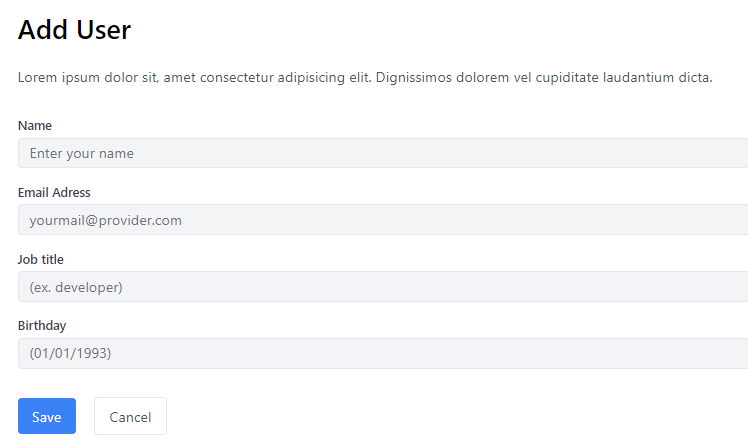Click the word consectetur in description
This screenshot has height=442, width=748.
[x=237, y=77]
